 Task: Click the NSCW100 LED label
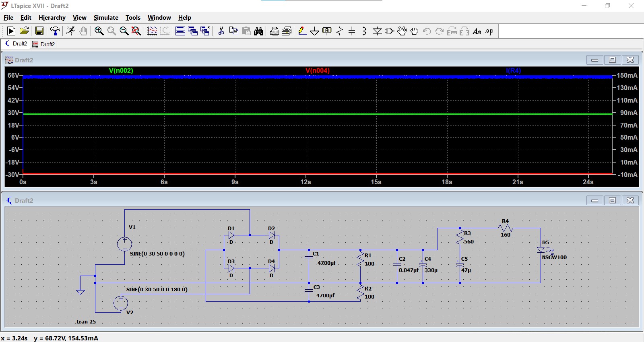tap(554, 258)
